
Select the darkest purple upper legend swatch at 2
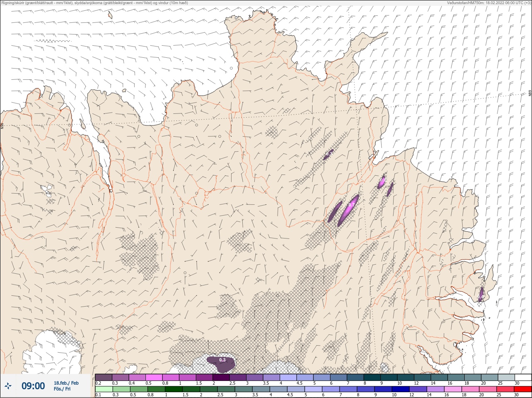(x=221, y=377)
